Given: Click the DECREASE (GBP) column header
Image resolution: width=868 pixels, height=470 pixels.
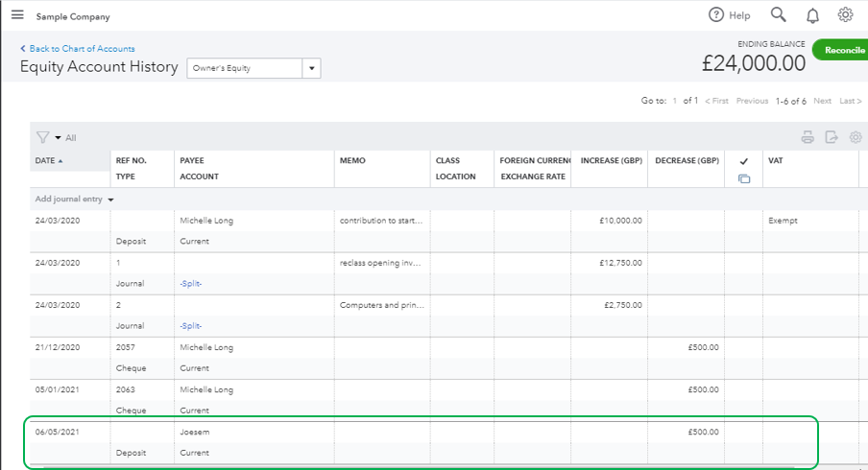Looking at the screenshot, I should (687, 160).
